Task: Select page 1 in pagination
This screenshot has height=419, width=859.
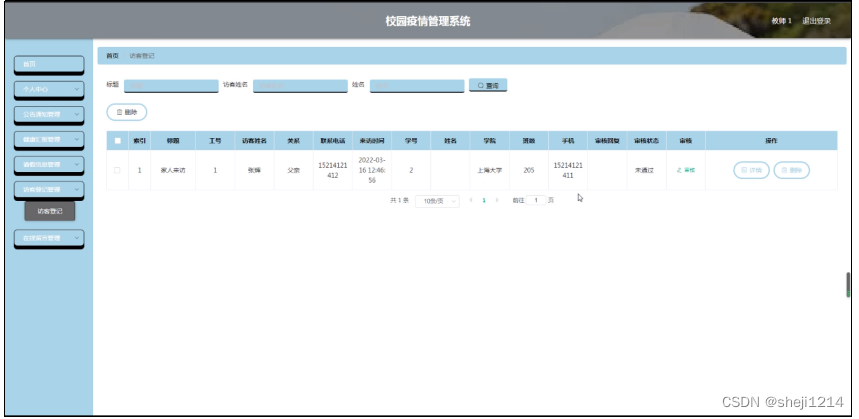Action: pos(484,200)
